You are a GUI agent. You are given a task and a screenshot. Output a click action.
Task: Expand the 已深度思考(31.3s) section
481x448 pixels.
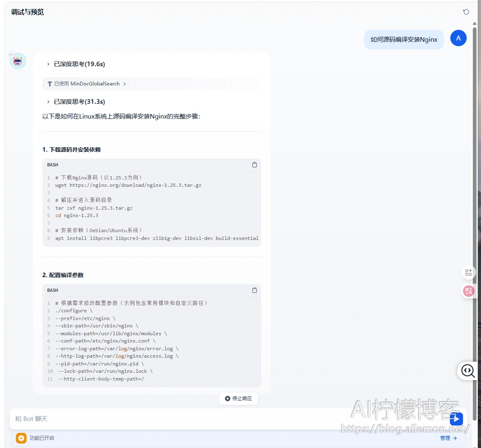tap(76, 102)
